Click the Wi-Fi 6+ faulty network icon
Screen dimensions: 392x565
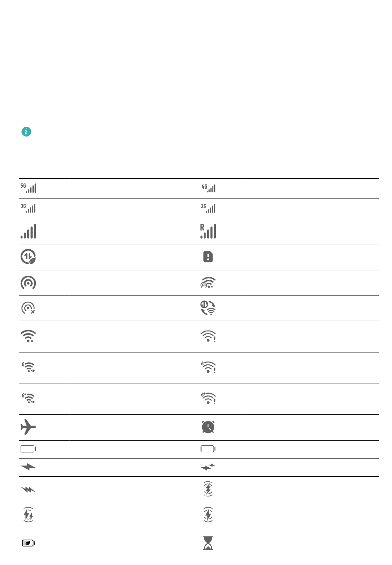click(208, 398)
